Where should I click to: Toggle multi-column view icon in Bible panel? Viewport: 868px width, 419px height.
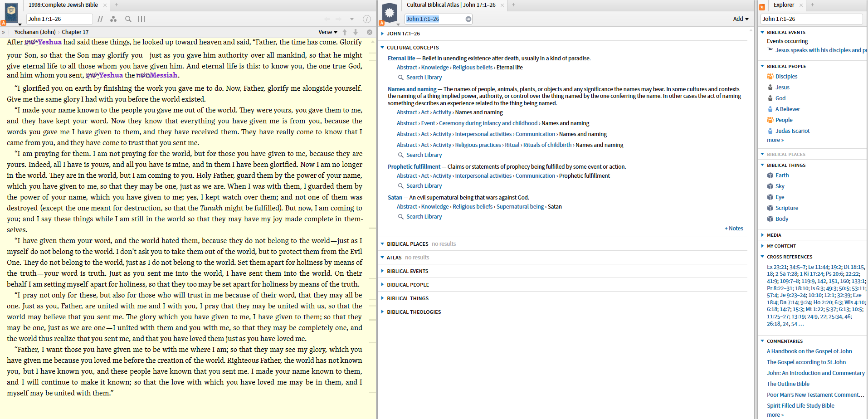click(141, 19)
